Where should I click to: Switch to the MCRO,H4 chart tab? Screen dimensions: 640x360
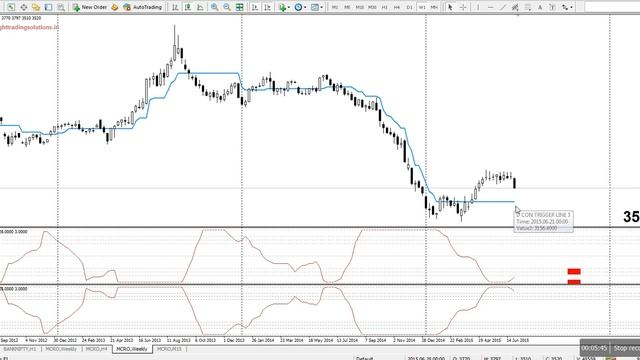pyautogui.click(x=96, y=349)
